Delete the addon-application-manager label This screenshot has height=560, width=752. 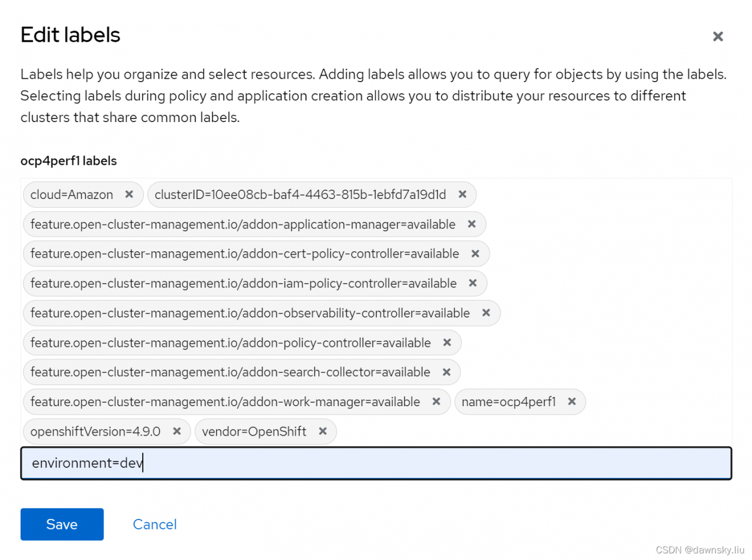click(x=472, y=224)
